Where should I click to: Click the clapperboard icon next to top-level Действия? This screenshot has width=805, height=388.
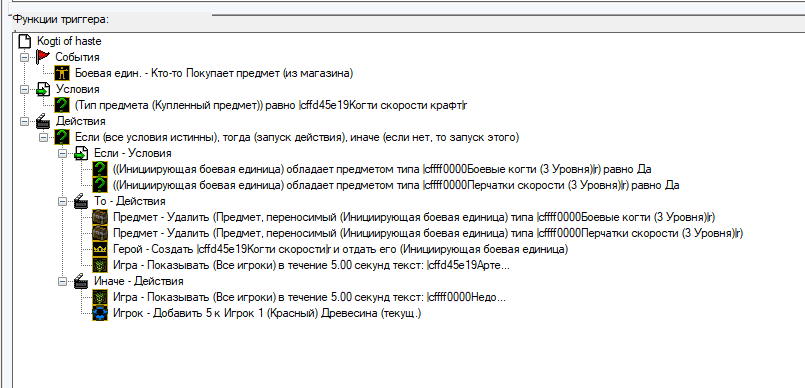pos(43,121)
